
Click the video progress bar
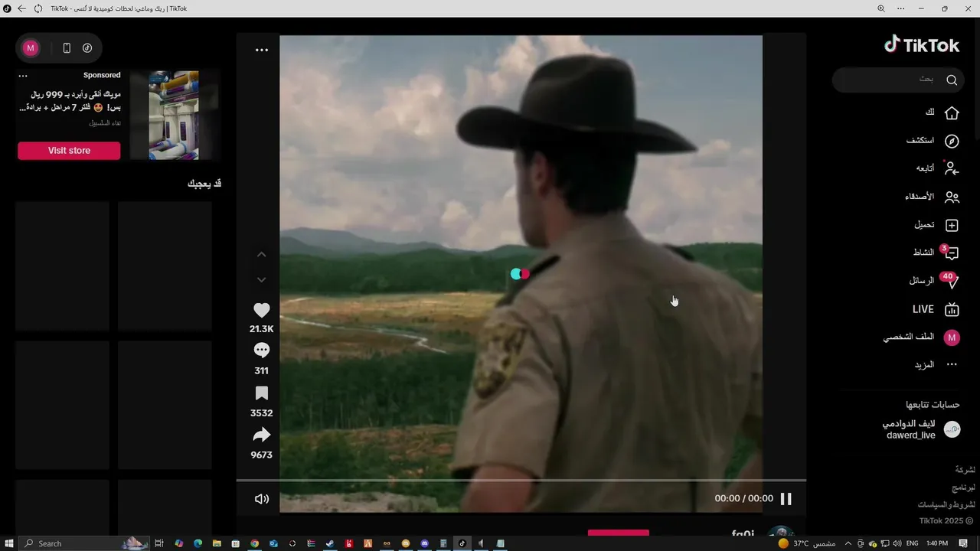[521, 481]
